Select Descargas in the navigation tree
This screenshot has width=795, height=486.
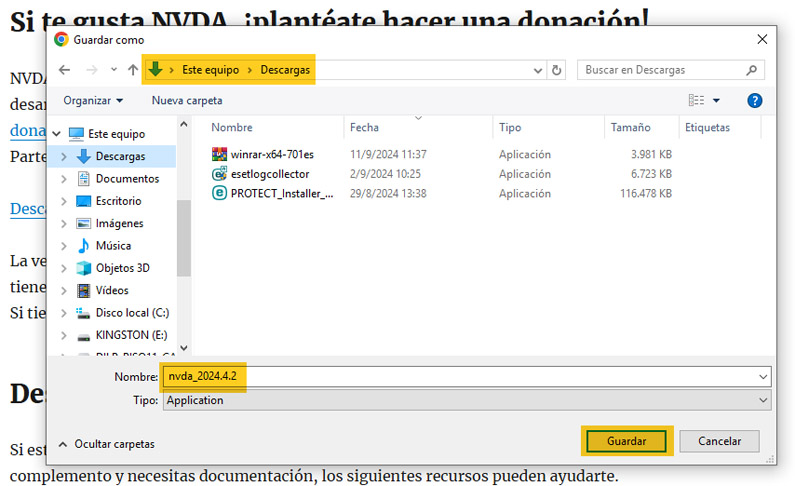pyautogui.click(x=120, y=156)
